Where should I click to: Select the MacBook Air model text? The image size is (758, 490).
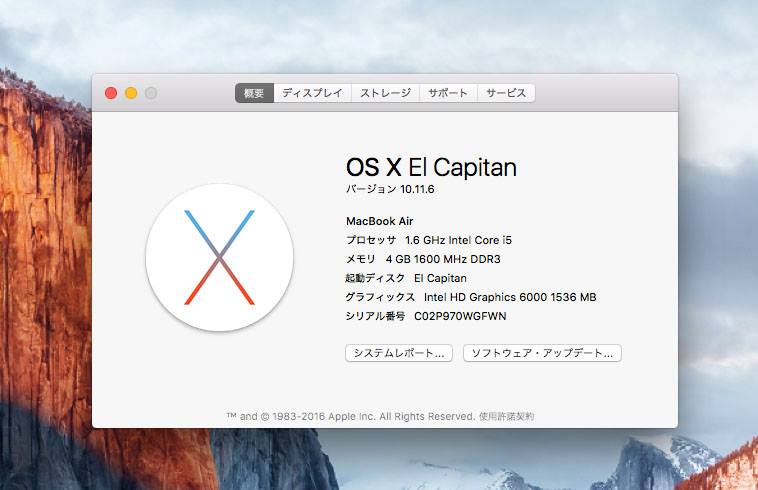click(379, 221)
